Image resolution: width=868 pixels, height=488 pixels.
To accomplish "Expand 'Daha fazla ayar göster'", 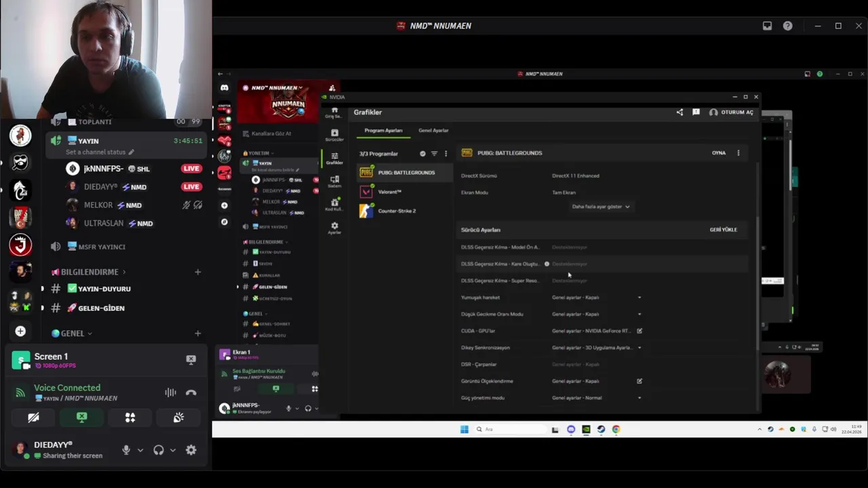I will 601,207.
